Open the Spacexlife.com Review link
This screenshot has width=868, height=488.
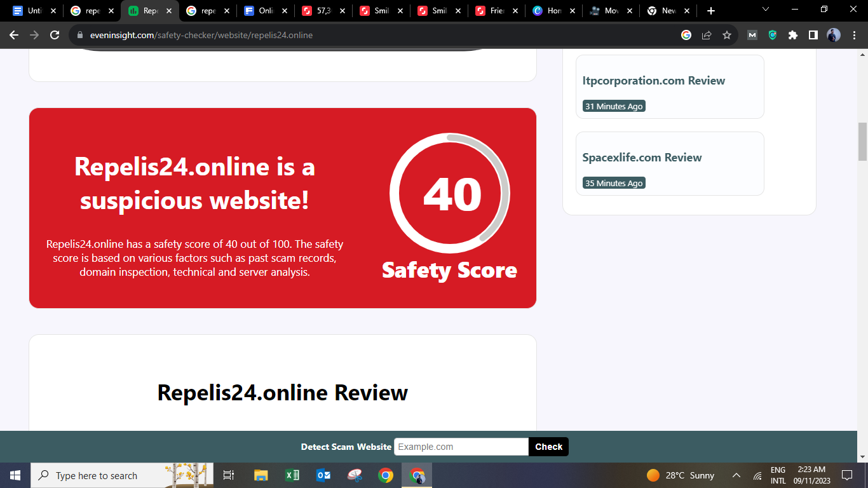642,158
